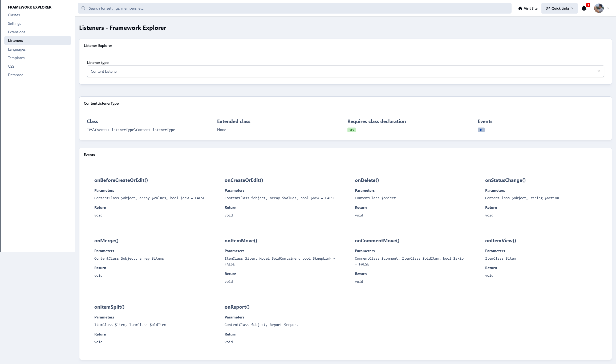Screen dimensions: 616x364
Task: Open the Quick Links dropdown
Action: (559, 8)
